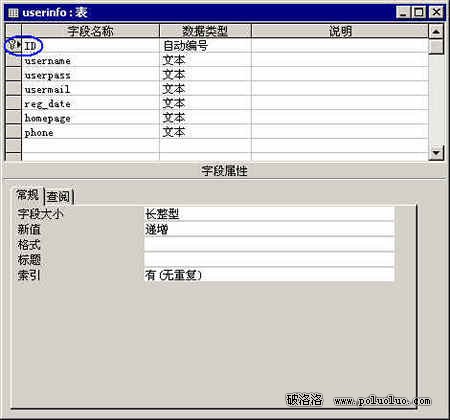Click the userinfo table icon in title bar
Image resolution: width=450 pixels, height=420 pixels.
click(13, 13)
